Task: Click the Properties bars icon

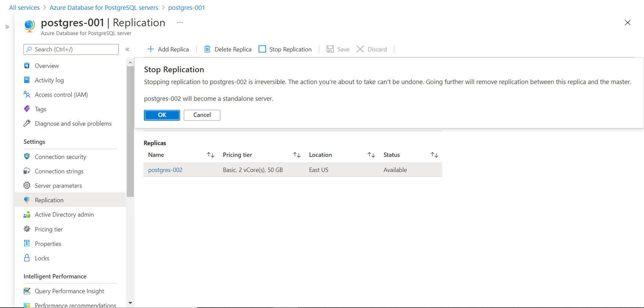Action: point(27,243)
